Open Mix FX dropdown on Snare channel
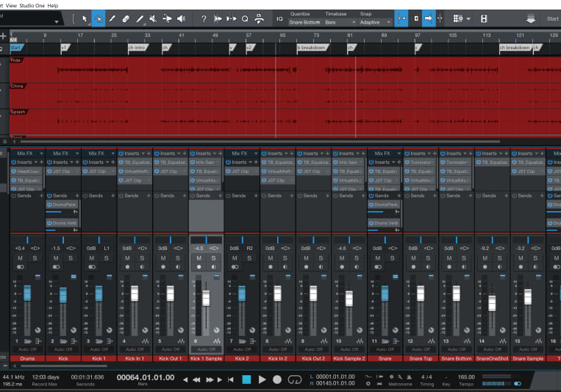Screen dimensions: 561x392 point(399,154)
